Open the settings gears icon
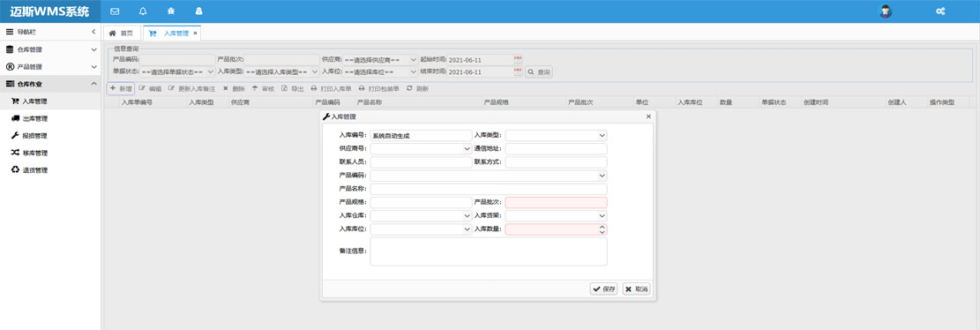Viewport: 980px width, 330px height. 939,11
